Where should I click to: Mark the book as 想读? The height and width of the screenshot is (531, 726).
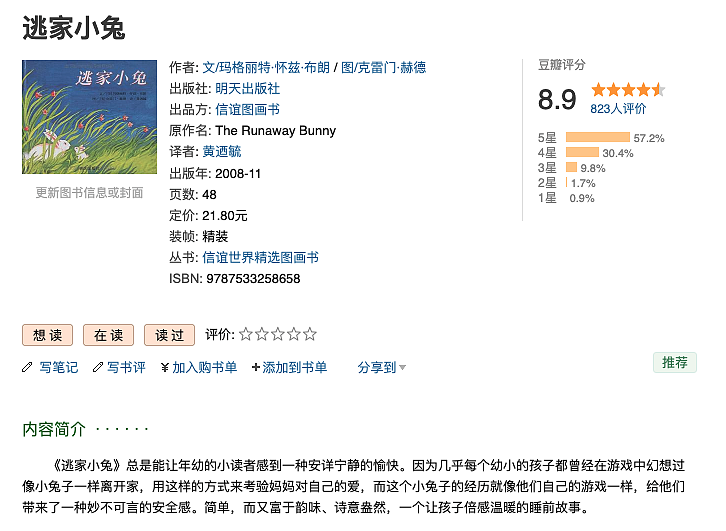pyautogui.click(x=48, y=335)
